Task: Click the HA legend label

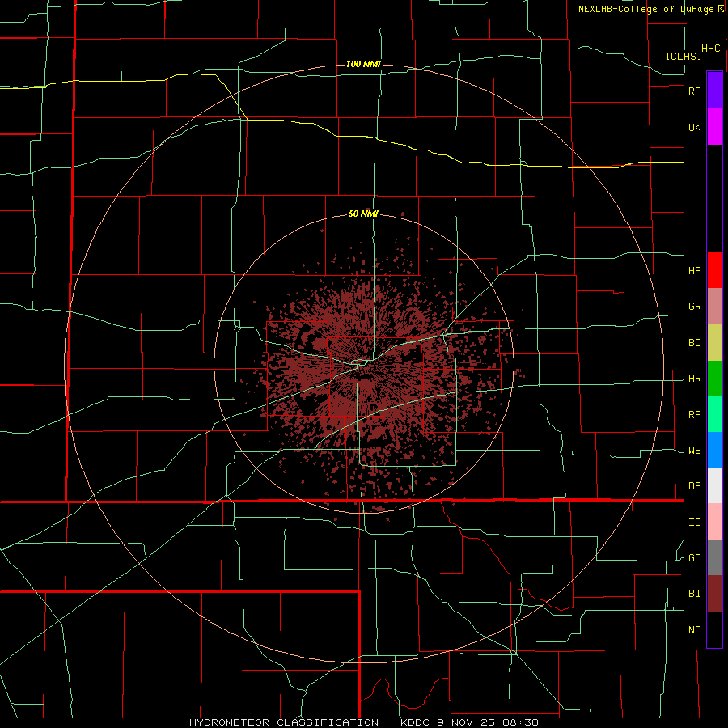Action: pos(694,271)
